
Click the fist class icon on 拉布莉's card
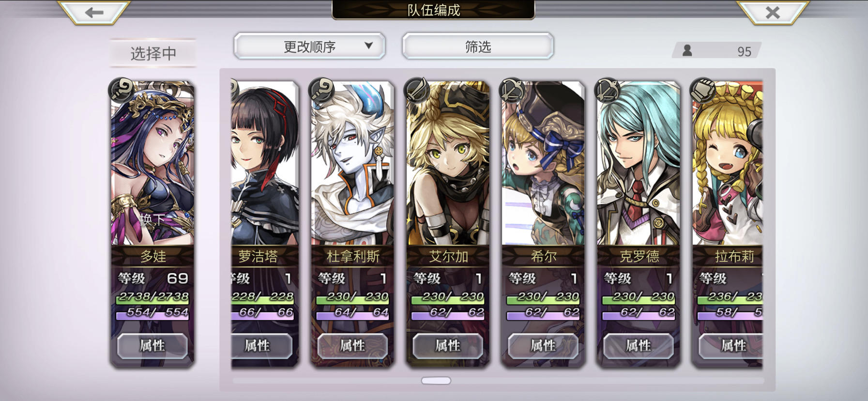coord(703,89)
